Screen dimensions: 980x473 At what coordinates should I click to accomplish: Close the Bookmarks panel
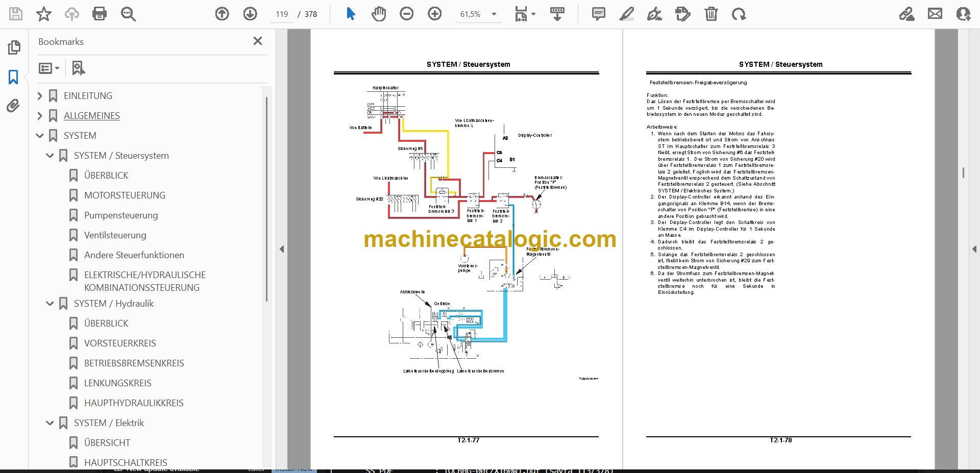pos(258,41)
